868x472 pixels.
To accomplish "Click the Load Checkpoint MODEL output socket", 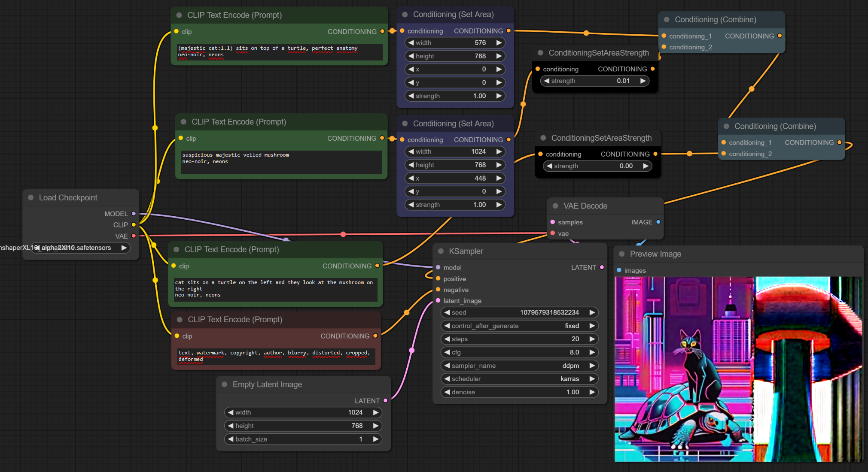I will pyautogui.click(x=134, y=214).
